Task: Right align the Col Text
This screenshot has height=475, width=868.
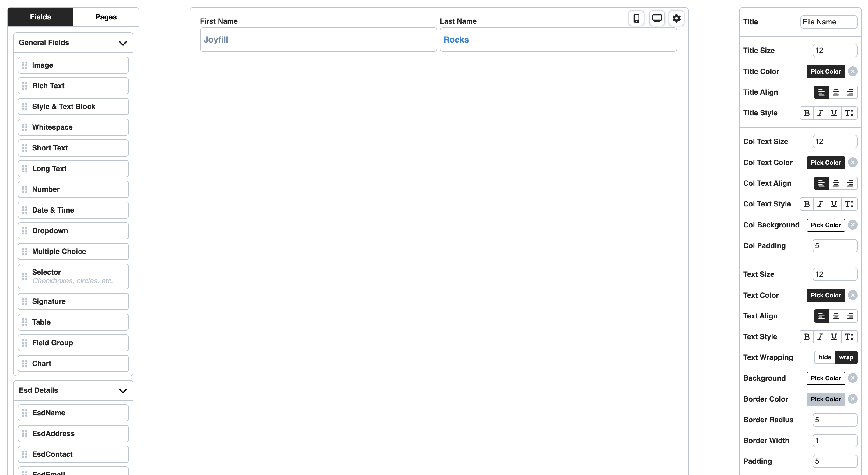Action: (x=850, y=183)
